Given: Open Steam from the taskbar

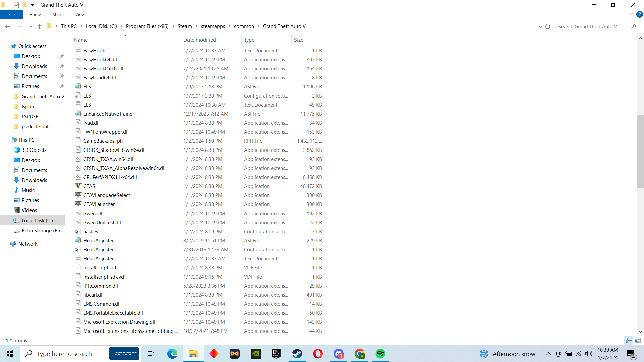Looking at the screenshot, I should click(x=297, y=354).
